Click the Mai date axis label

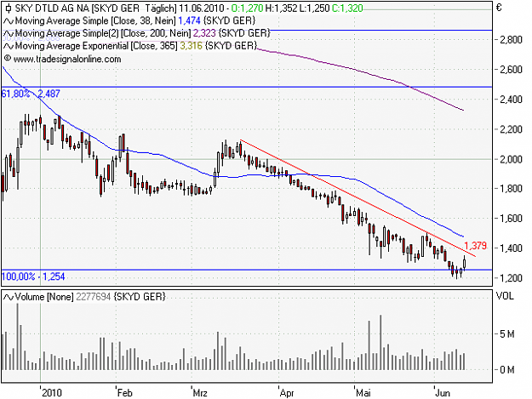363,393
